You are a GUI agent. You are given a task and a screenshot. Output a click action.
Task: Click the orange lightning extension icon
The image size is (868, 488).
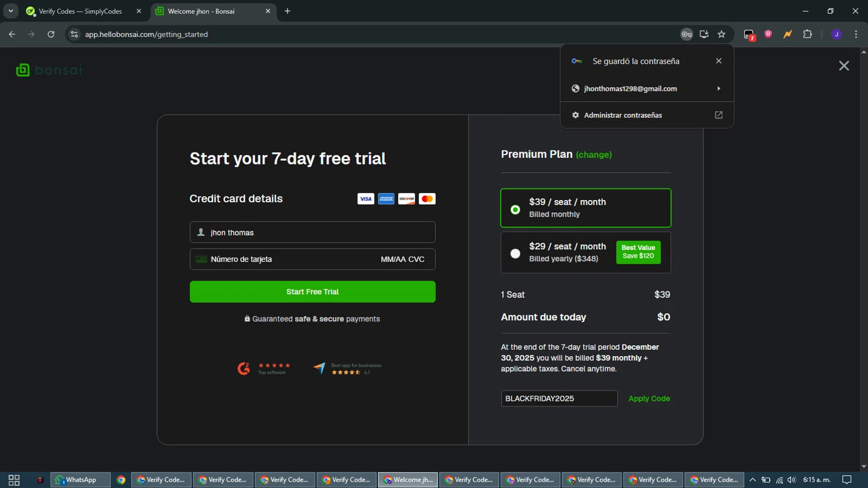point(788,34)
